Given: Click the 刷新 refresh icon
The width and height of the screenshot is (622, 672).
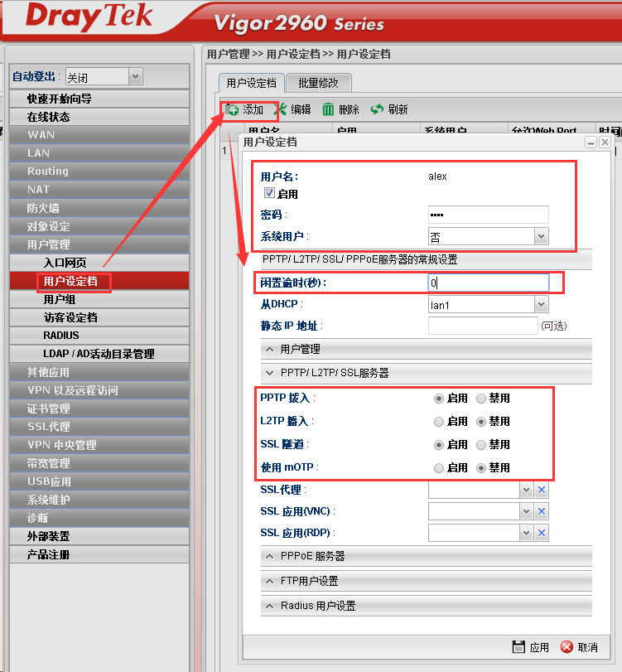Looking at the screenshot, I should pyautogui.click(x=377, y=109).
